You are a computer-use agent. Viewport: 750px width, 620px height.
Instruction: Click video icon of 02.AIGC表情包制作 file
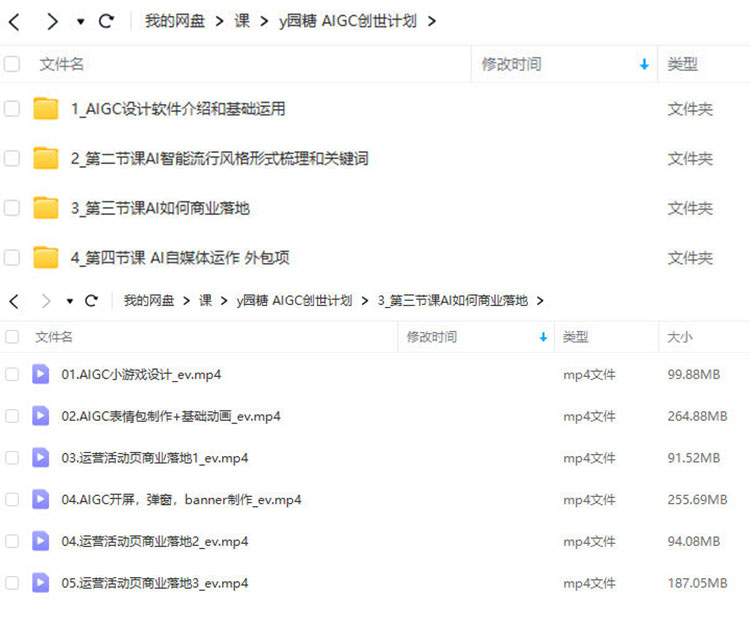[x=41, y=416]
